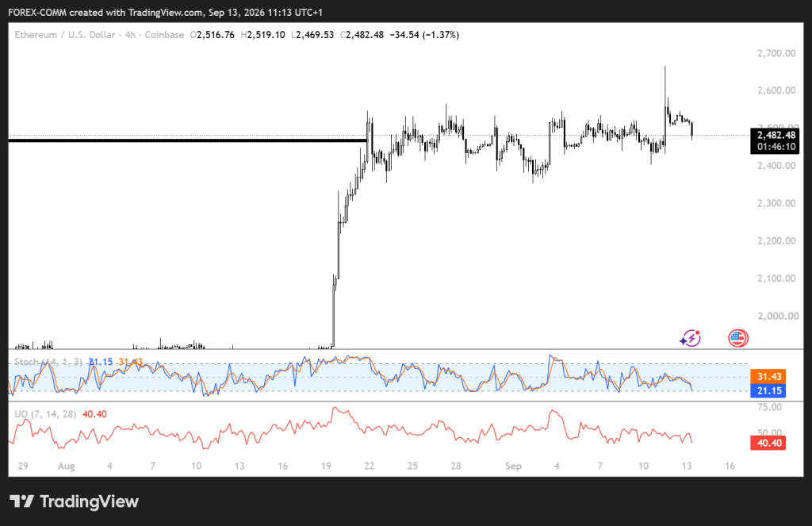This screenshot has height=526, width=812.
Task: Click the 2,000.00 price axis label
Action: tap(776, 316)
